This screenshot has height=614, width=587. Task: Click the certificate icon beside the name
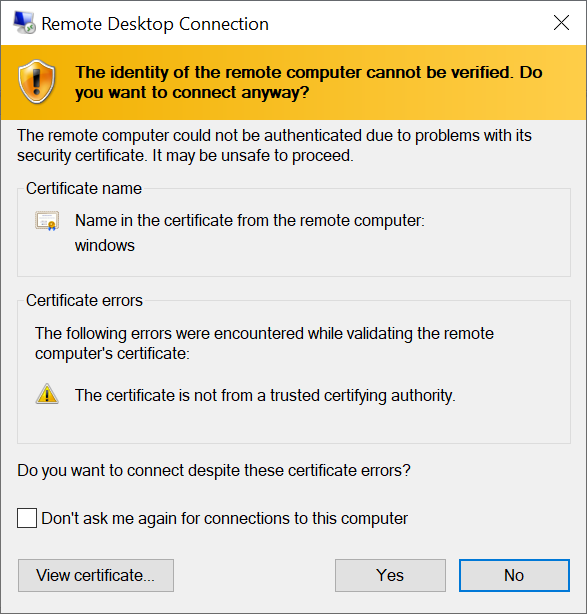point(47,221)
